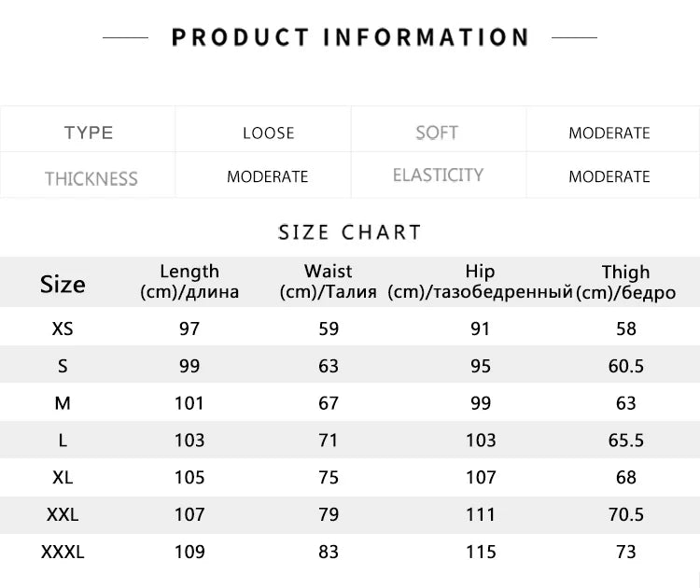The height and width of the screenshot is (588, 700).
Task: Select the TYPE label cell
Action: point(89,133)
